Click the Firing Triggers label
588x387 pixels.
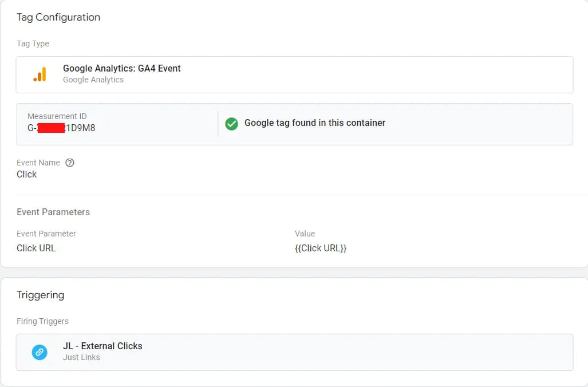[x=43, y=321]
